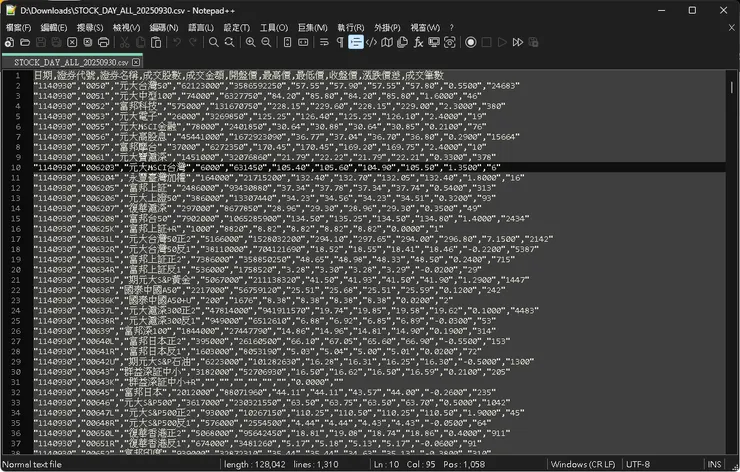Image resolution: width=740 pixels, height=472 pixels.
Task: Click the Close All documents icon
Action: coord(88,42)
